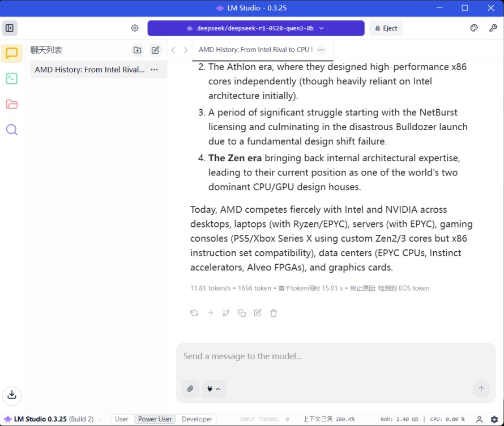The width and height of the screenshot is (504, 426).
Task: Open the Chat view in sidebar
Action: 12,53
